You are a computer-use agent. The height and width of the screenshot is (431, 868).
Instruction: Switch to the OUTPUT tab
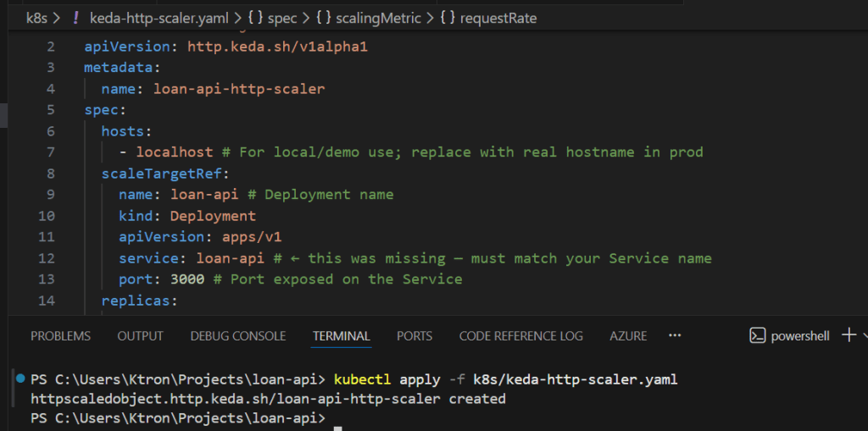coord(140,336)
